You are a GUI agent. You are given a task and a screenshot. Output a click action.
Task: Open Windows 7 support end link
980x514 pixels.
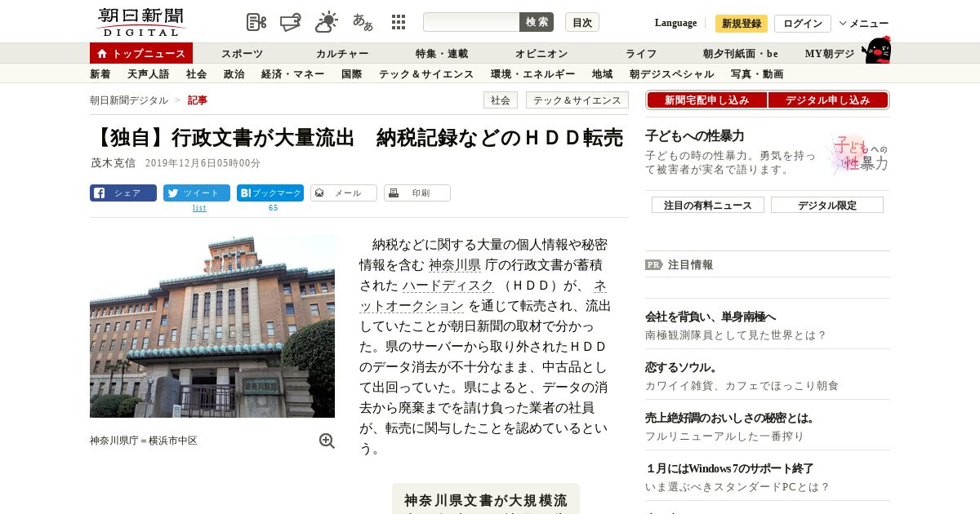(x=729, y=468)
